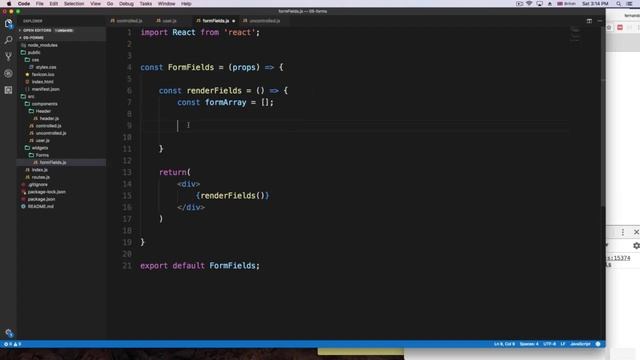Click the Split Editor icon
The image size is (640, 360).
click(x=589, y=21)
